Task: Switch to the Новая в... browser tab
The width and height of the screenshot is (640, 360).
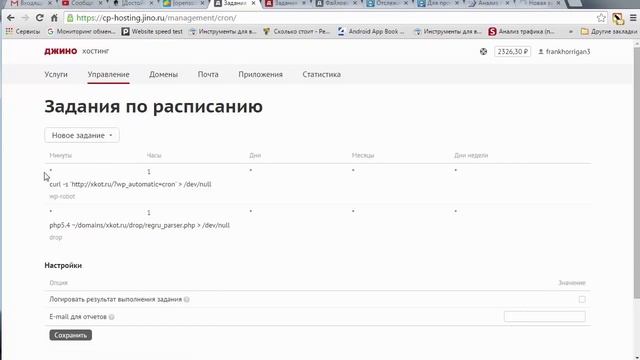Action: pos(539,3)
